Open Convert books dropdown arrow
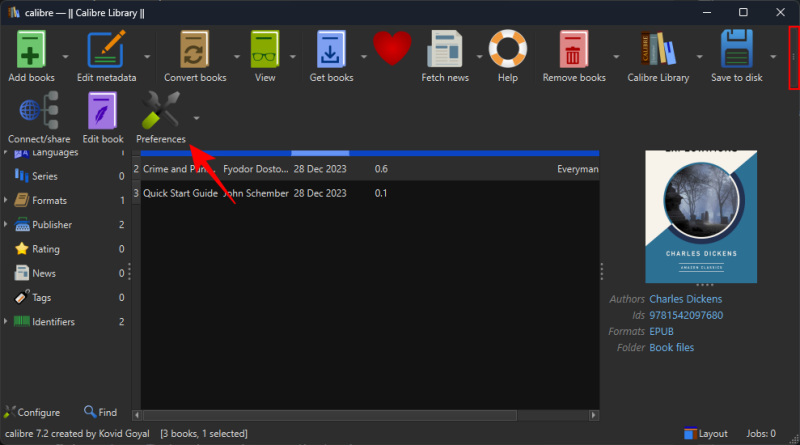Image resolution: width=800 pixels, height=445 pixels. click(237, 56)
